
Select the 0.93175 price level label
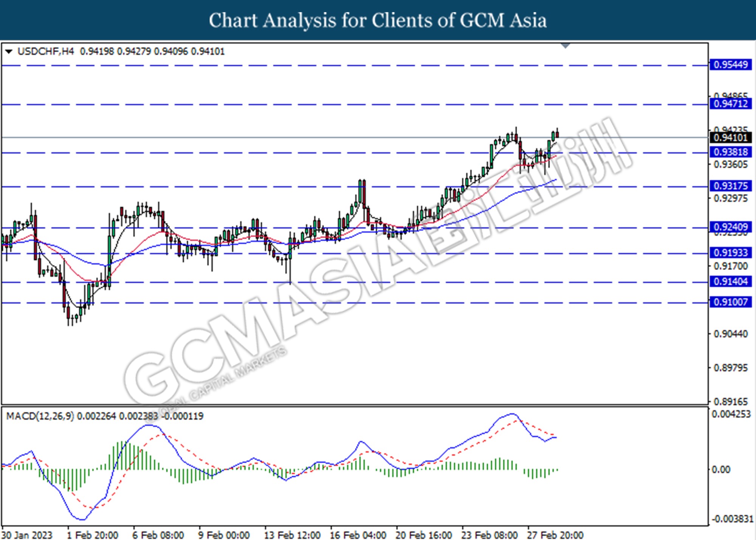730,186
